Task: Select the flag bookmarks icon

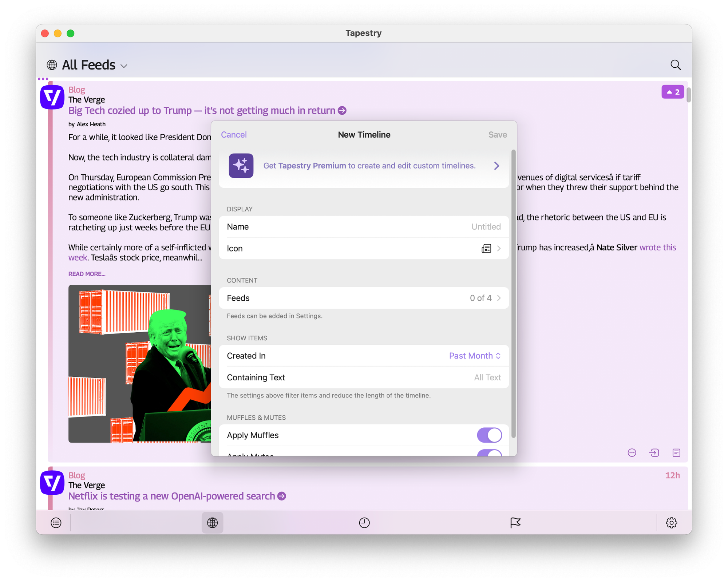Action: coord(515,523)
